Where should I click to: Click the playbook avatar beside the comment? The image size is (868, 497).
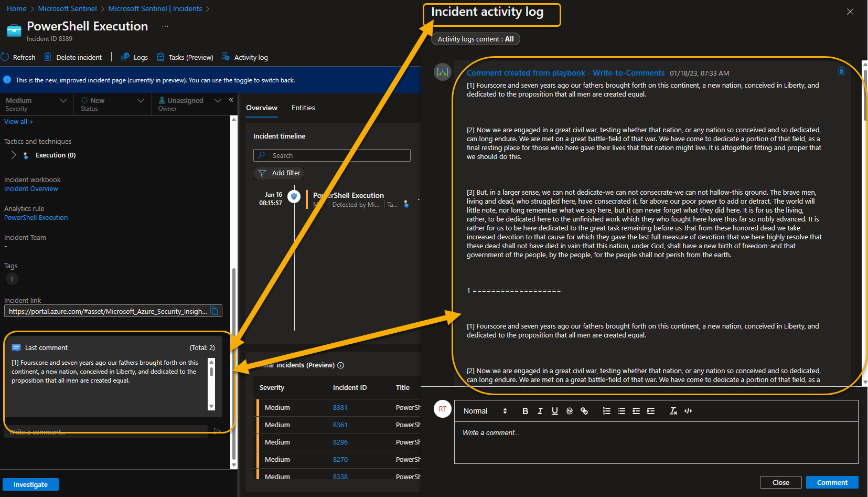(443, 72)
